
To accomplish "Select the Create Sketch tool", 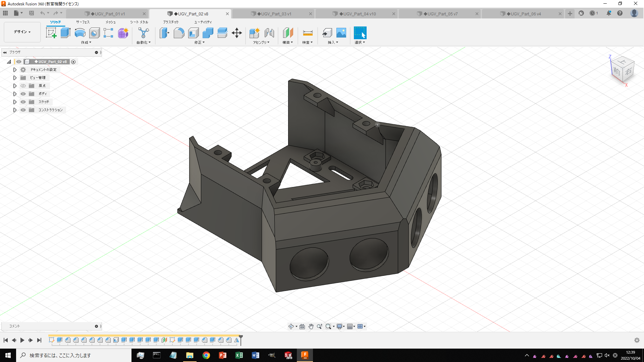I will coord(51,33).
